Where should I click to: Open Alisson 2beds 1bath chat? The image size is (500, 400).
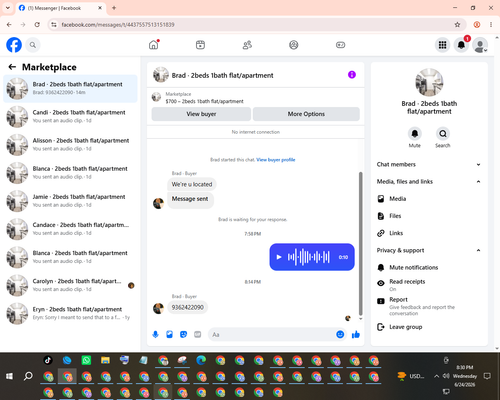(70, 145)
